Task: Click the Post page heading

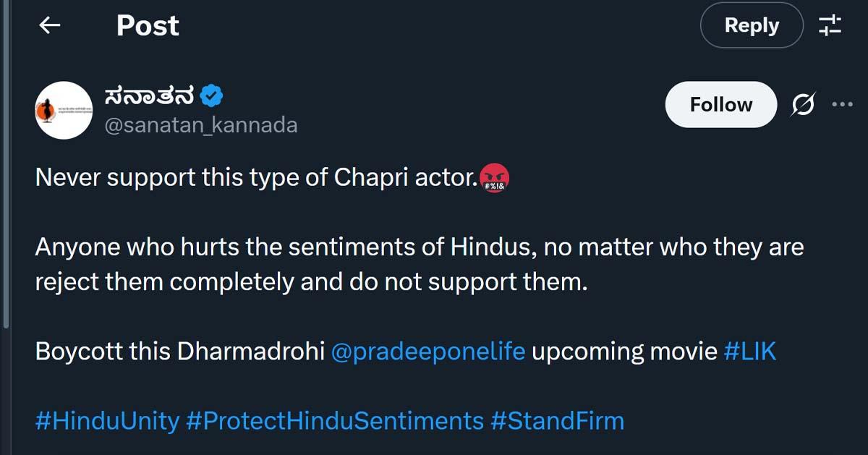Action: point(148,26)
